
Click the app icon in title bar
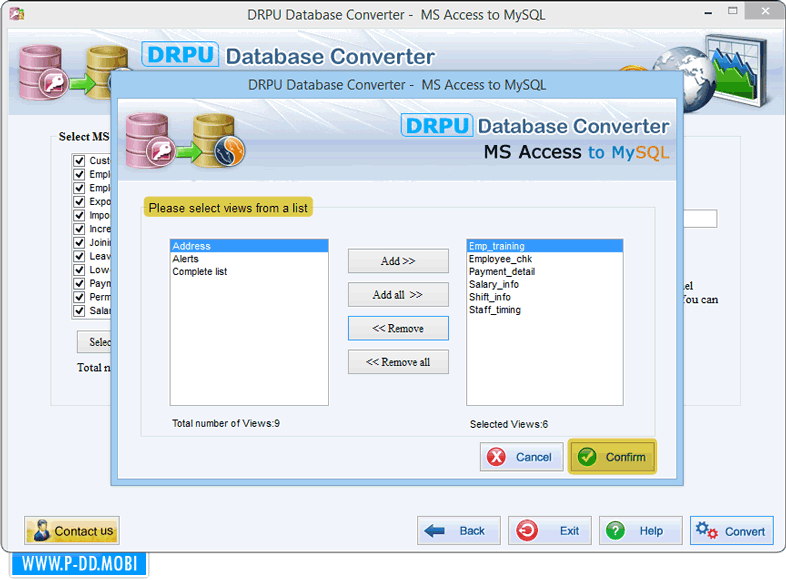point(17,14)
